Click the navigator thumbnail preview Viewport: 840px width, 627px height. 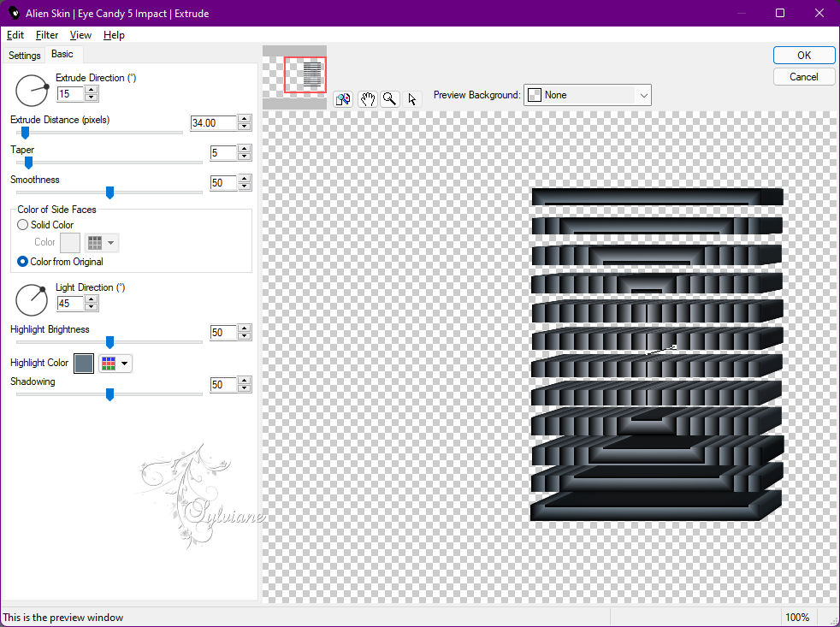pos(294,77)
